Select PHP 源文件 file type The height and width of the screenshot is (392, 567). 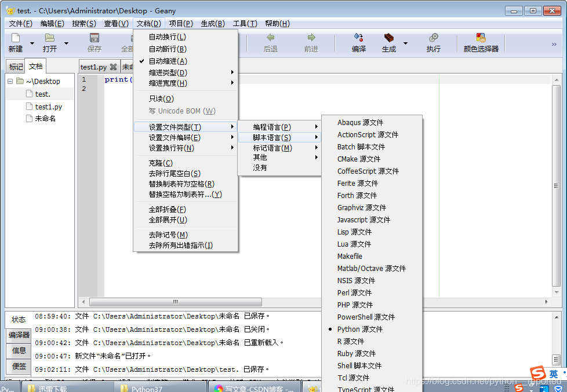click(372, 305)
